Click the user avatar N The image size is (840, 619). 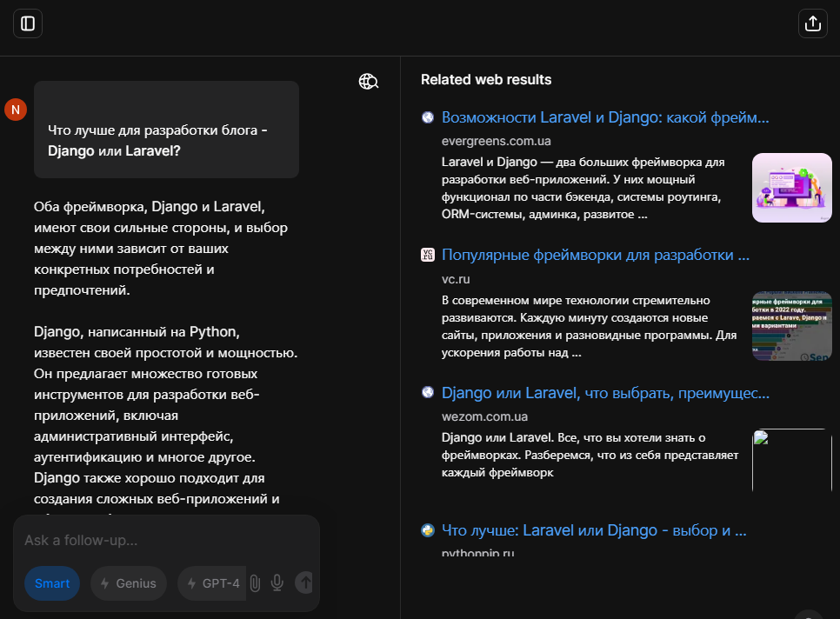(16, 110)
